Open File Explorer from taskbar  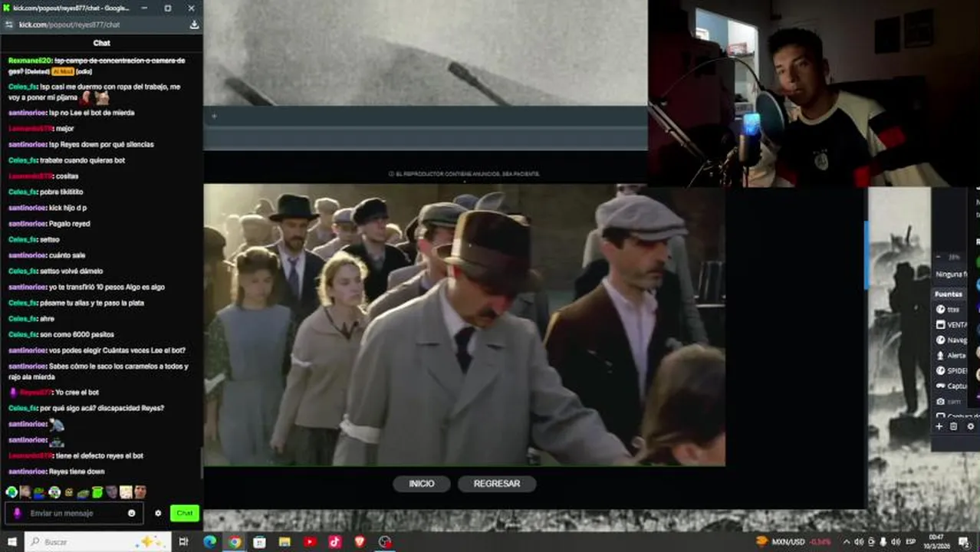click(285, 542)
